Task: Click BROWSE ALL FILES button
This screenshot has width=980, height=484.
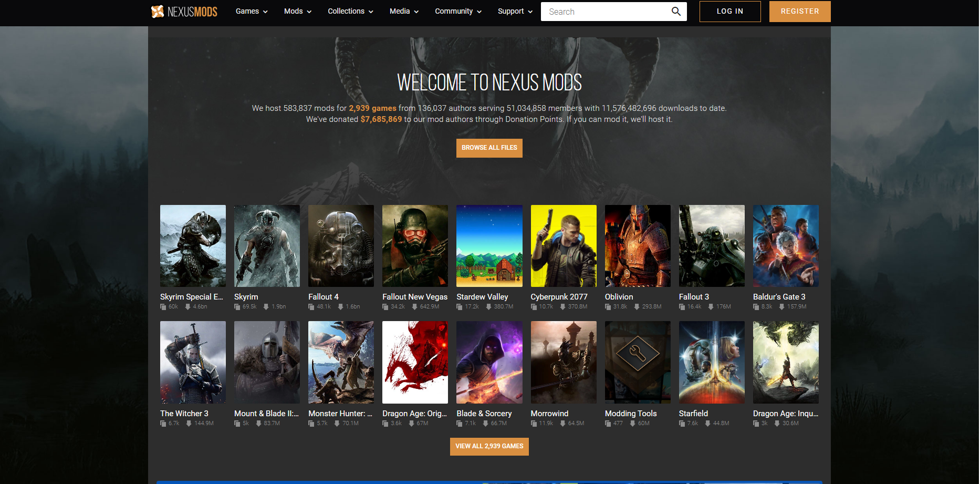Action: point(489,148)
